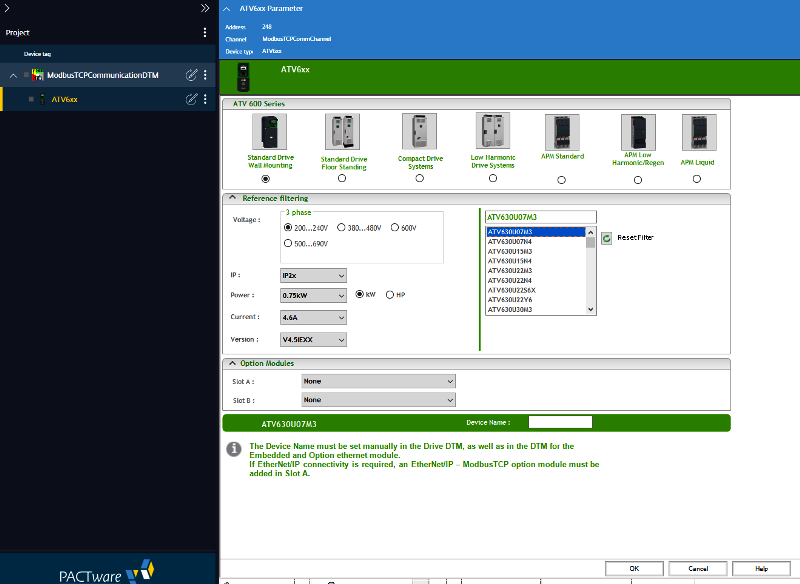
Task: Collapse the side panel with double chevron
Action: (x=205, y=8)
